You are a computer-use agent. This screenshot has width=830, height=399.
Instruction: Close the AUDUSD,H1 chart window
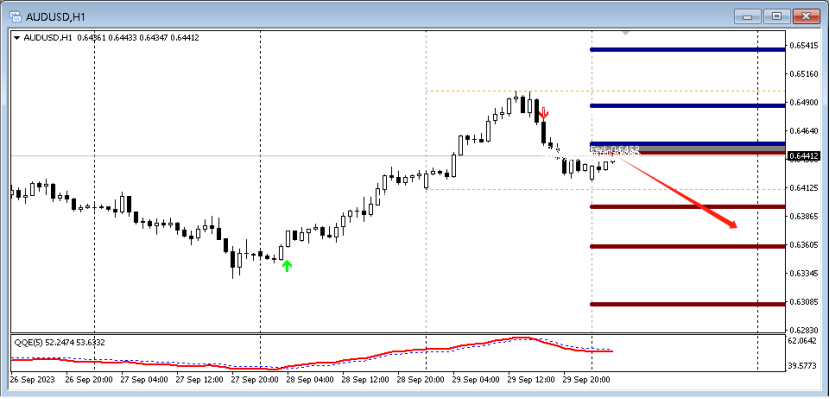(x=807, y=16)
